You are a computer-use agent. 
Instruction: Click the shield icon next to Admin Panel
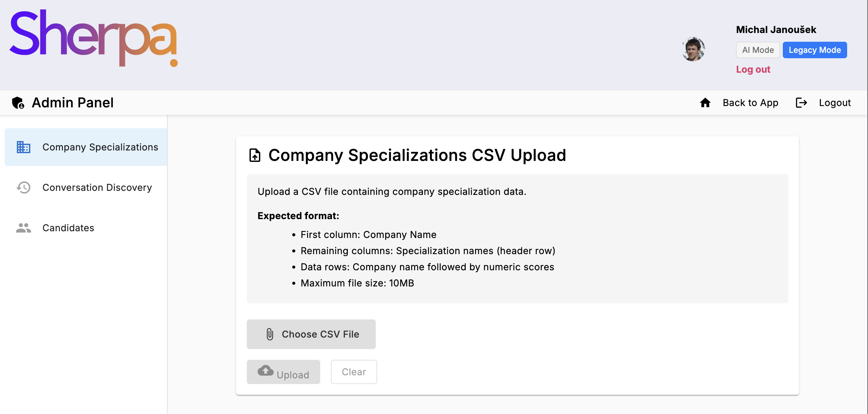(x=18, y=103)
